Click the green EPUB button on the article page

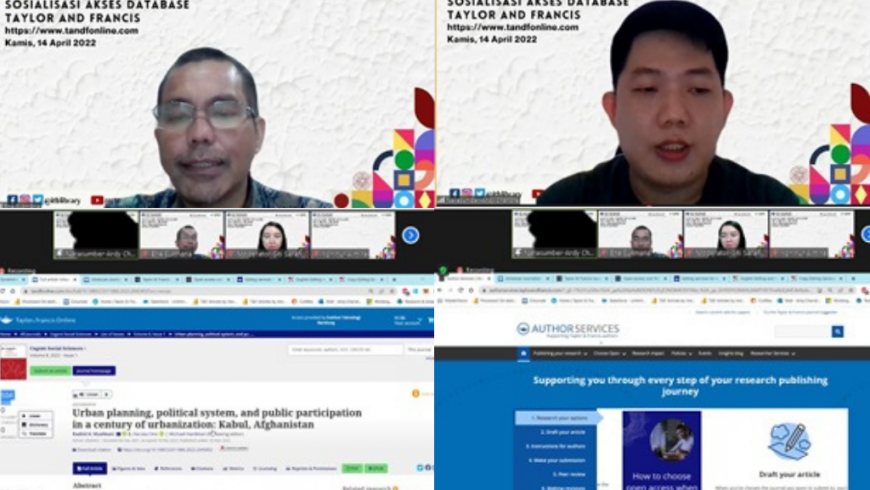(x=376, y=468)
